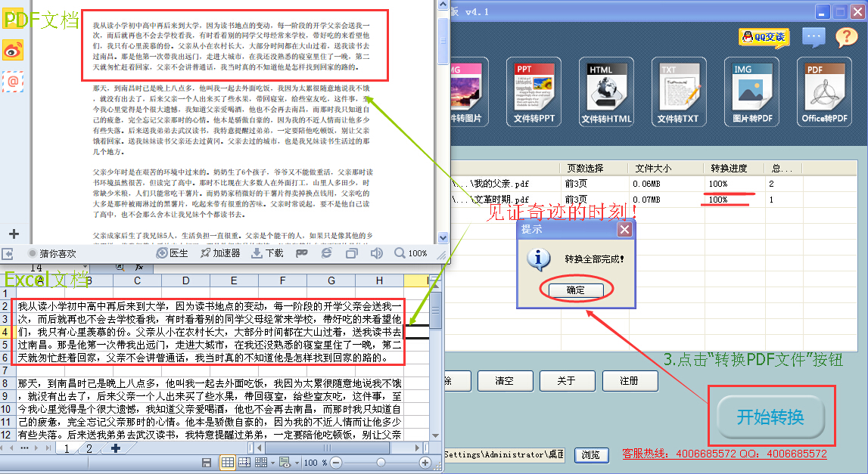868x474 pixels.
Task: Add a new sheet with plus tab
Action: tap(115, 448)
